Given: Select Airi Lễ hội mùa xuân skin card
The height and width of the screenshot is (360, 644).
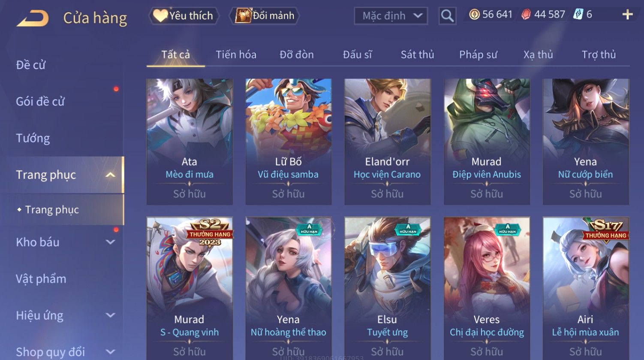Looking at the screenshot, I should click(x=586, y=288).
